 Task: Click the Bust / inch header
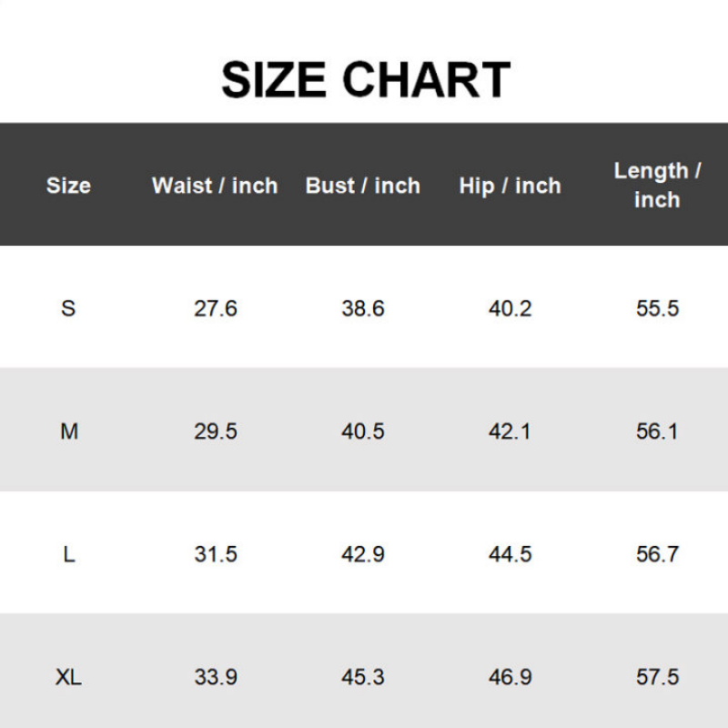363,186
